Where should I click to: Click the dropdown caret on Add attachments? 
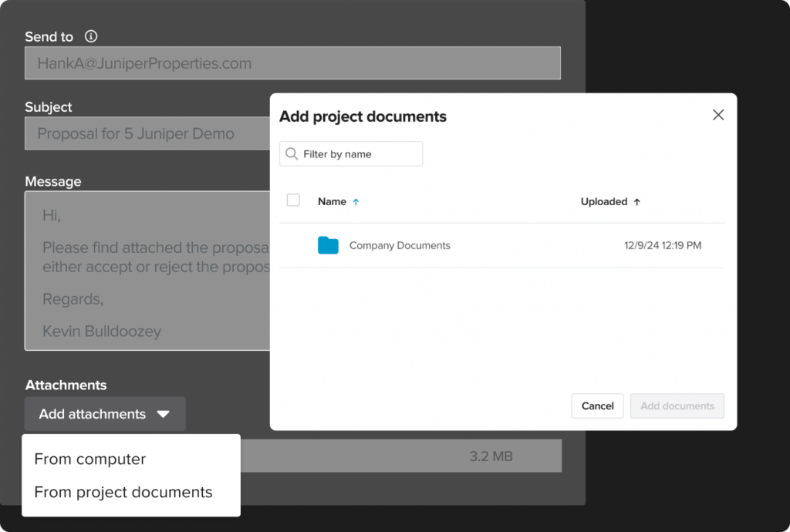(163, 414)
